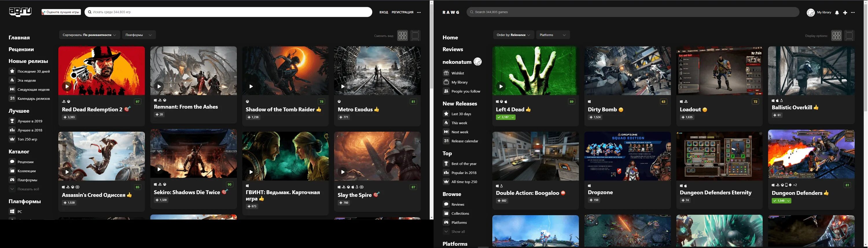
Task: Click the nekonatum profile avatar in sidebar
Action: (x=477, y=62)
